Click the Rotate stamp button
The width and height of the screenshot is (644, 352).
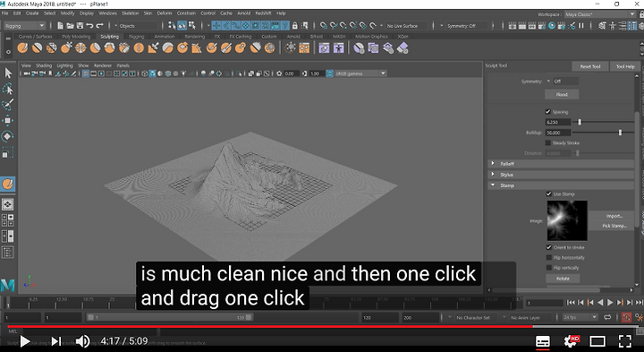pos(563,279)
